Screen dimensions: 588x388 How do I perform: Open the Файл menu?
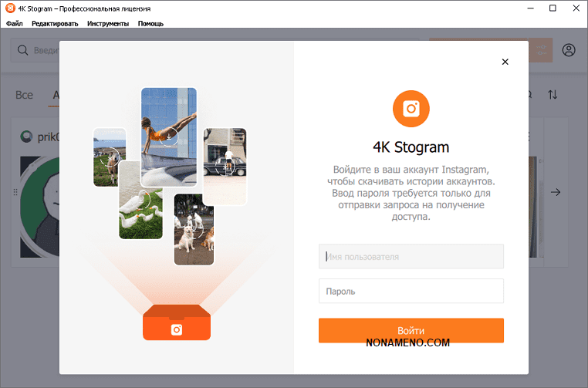coord(14,24)
